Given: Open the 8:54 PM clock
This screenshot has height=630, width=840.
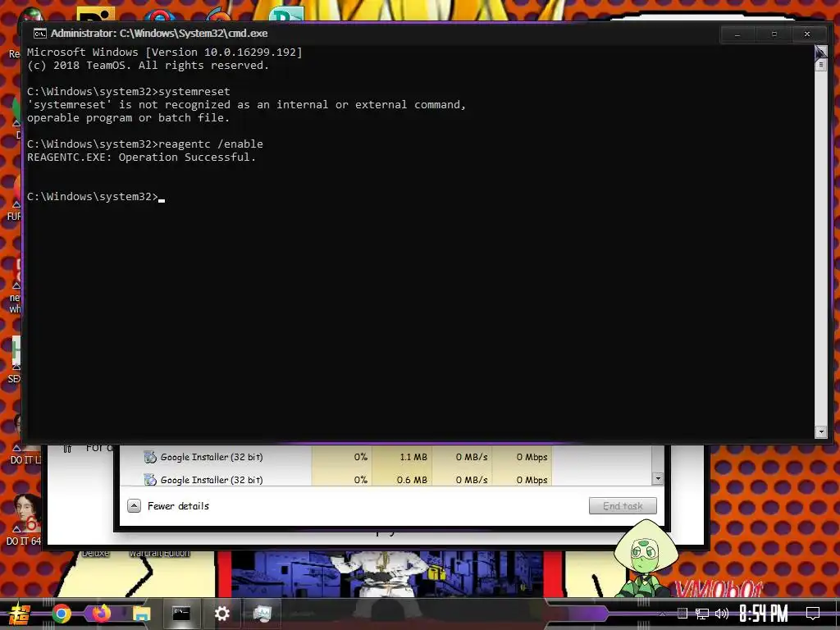Looking at the screenshot, I should pos(764,614).
